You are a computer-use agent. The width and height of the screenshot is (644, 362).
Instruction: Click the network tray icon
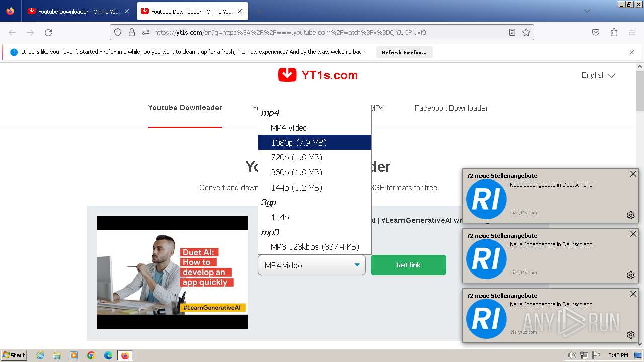(584, 355)
